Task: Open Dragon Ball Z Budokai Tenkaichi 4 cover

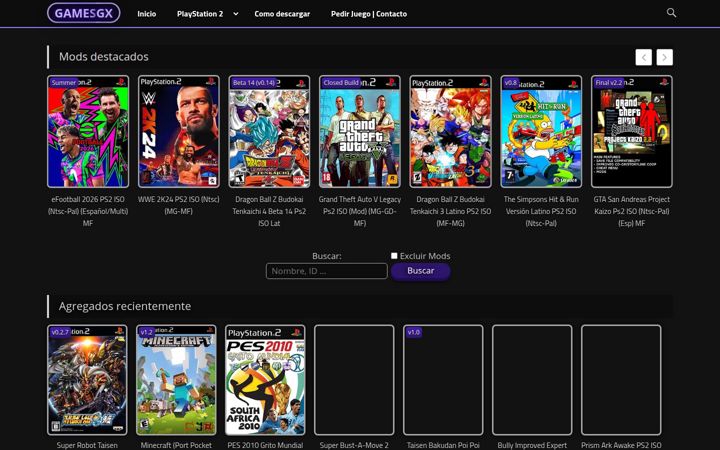Action: pos(269,132)
